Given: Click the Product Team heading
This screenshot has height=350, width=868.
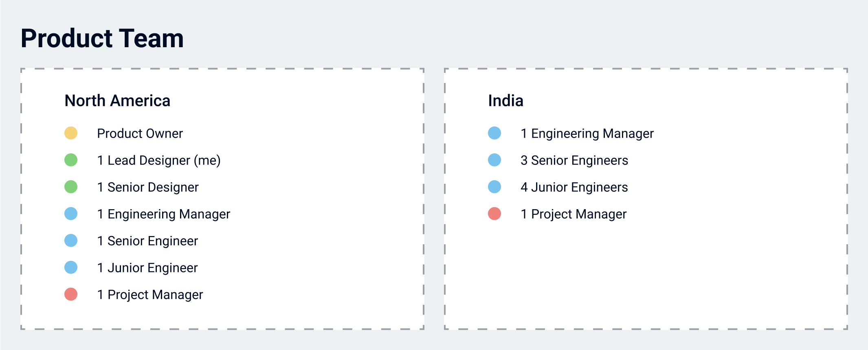Looking at the screenshot, I should pos(102,39).
